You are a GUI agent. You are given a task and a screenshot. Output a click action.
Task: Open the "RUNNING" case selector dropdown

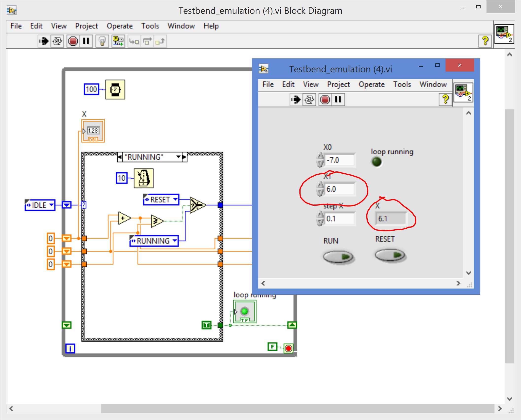click(x=178, y=157)
